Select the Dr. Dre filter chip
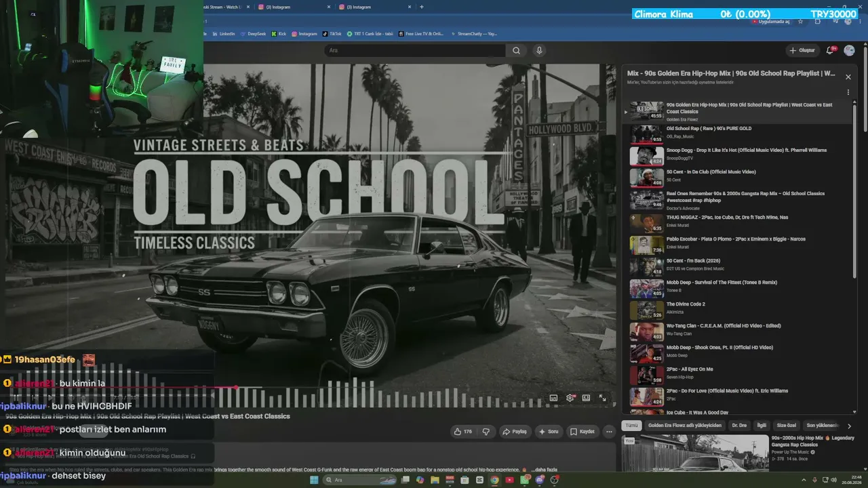Viewport: 868px width, 488px height. point(739,426)
